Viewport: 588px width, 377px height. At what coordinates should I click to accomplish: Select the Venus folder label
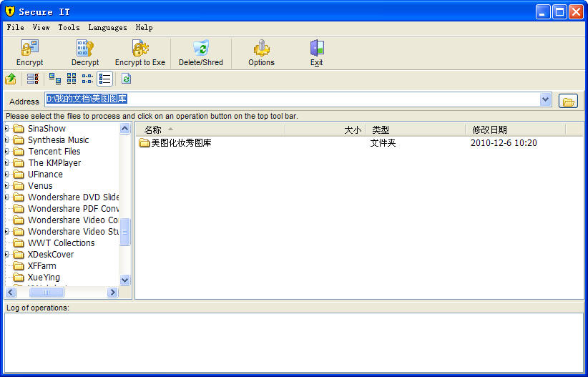click(x=40, y=186)
